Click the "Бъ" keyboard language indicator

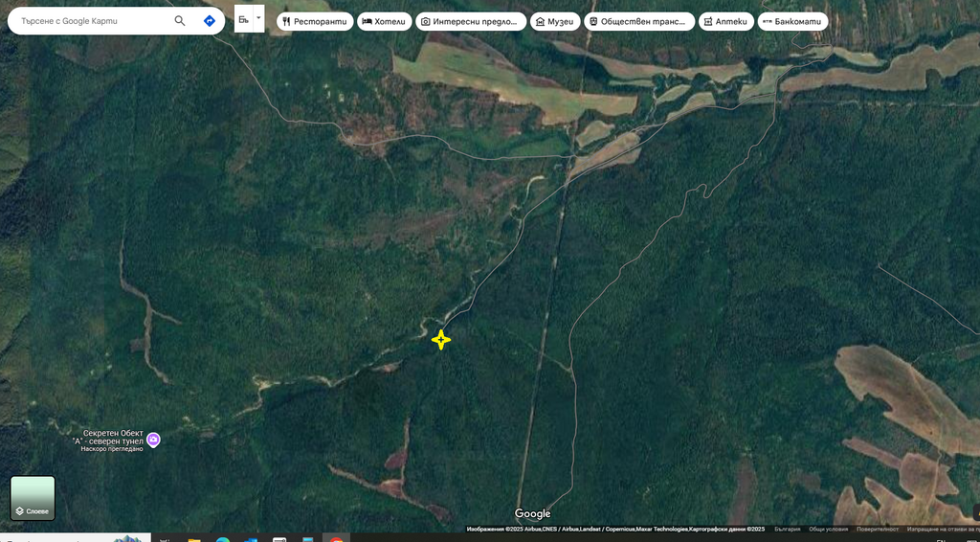(x=244, y=18)
